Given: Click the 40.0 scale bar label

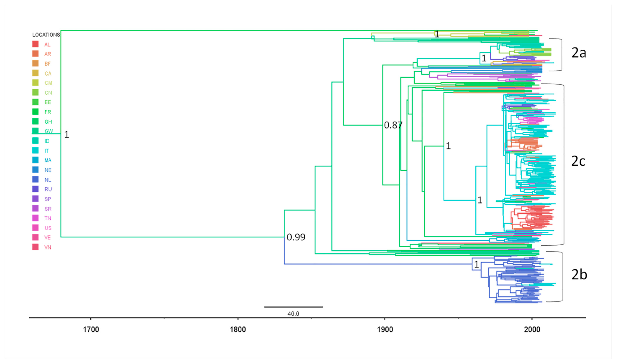Looking at the screenshot, I should (x=293, y=314).
